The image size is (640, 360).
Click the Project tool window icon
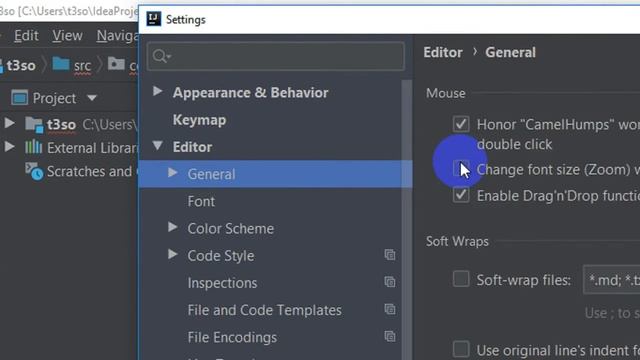click(19, 98)
